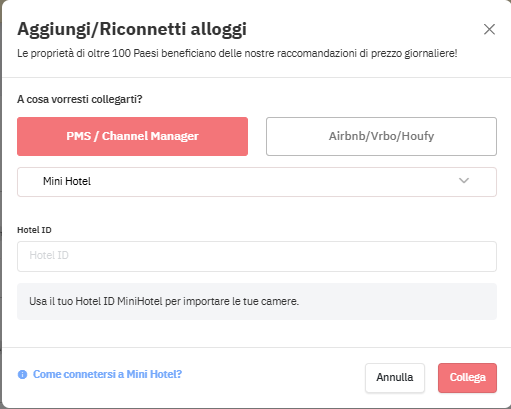This screenshot has width=511, height=409.
Task: Click the subtitle about 100 Paesi
Action: pyautogui.click(x=237, y=53)
